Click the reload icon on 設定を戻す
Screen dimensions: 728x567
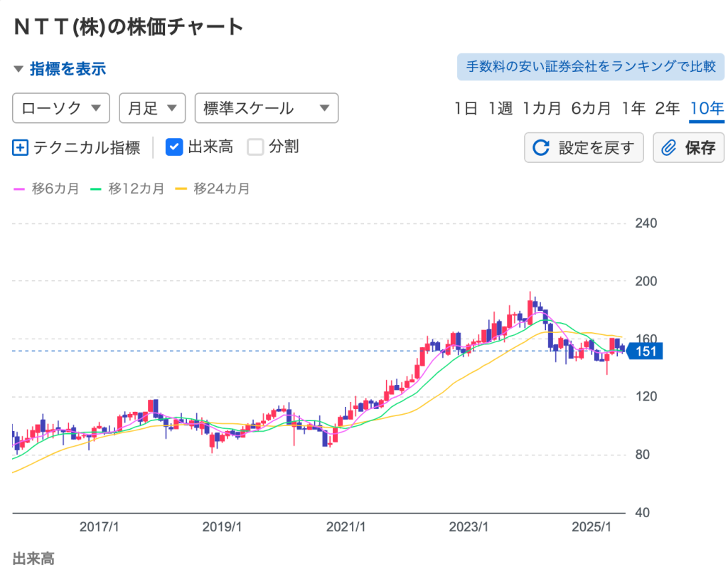[x=541, y=147]
